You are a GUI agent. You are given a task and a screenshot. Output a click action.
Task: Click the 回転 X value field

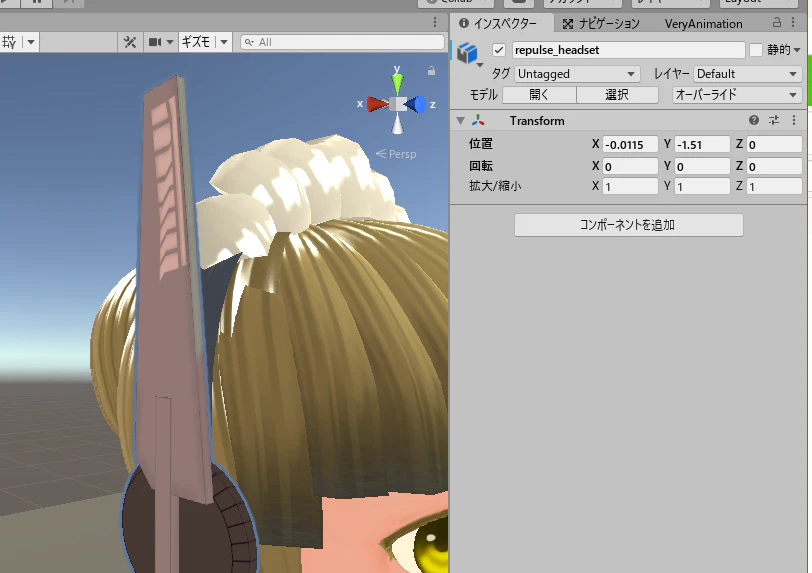click(x=630, y=166)
